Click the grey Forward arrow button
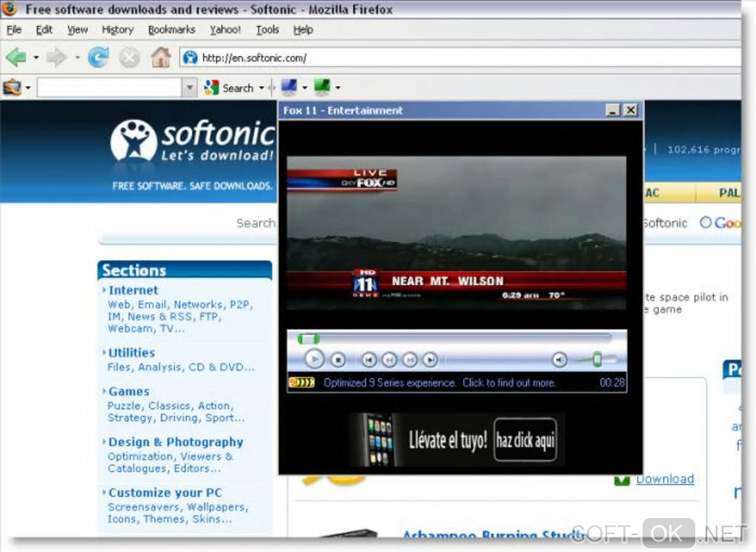Screen dimensions: 756x552 pos(57,57)
